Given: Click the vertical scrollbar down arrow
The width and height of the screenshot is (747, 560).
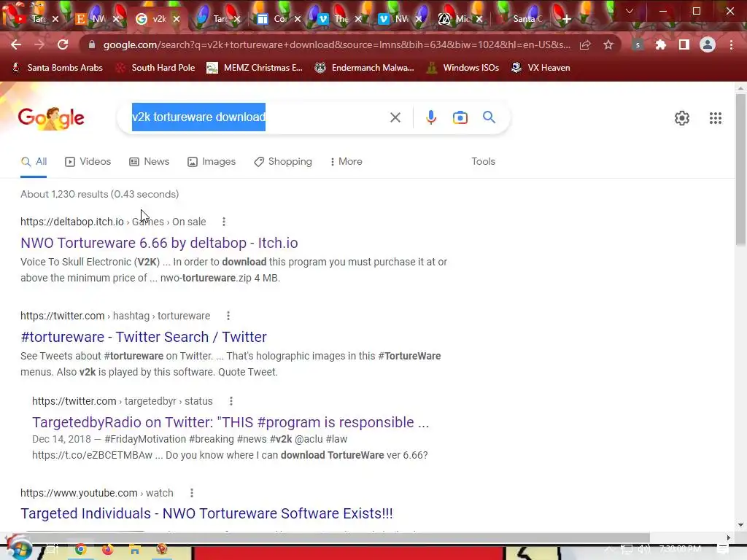Looking at the screenshot, I should 740,525.
